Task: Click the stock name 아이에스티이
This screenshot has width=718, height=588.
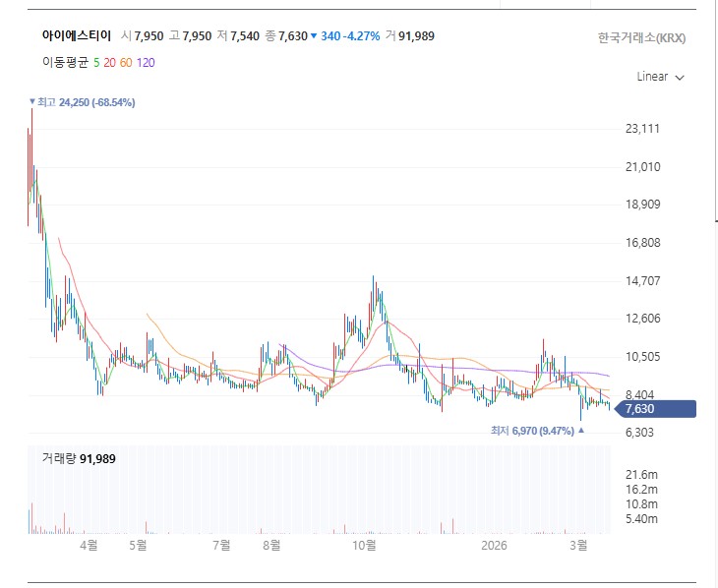Action: (77, 35)
